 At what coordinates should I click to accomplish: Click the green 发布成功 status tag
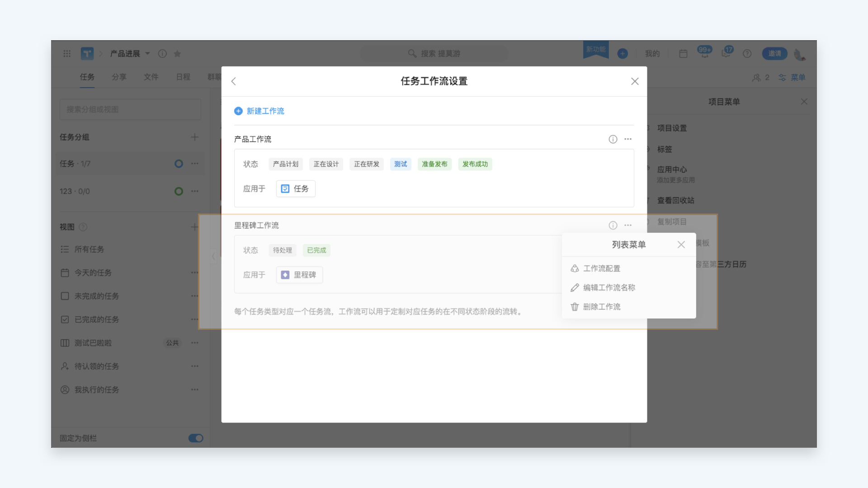[475, 164]
